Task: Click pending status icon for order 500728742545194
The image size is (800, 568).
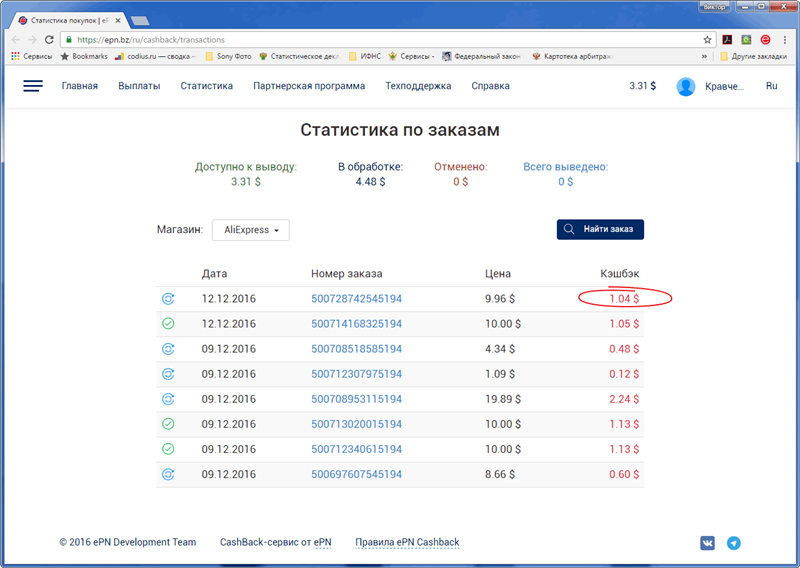Action: point(168,298)
